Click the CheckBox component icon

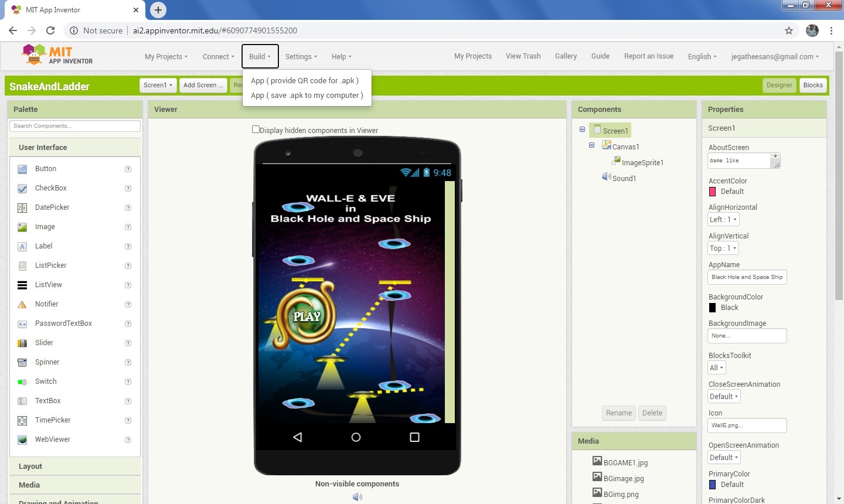[x=22, y=188]
